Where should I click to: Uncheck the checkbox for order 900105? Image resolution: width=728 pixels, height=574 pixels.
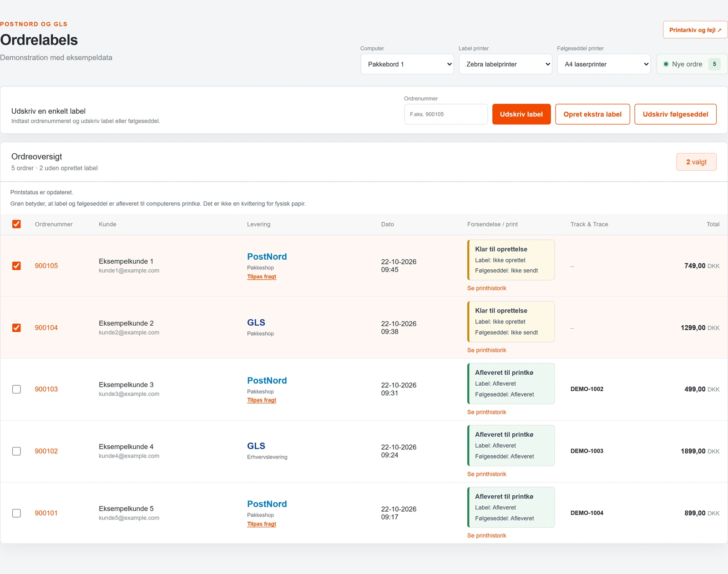pyautogui.click(x=16, y=266)
